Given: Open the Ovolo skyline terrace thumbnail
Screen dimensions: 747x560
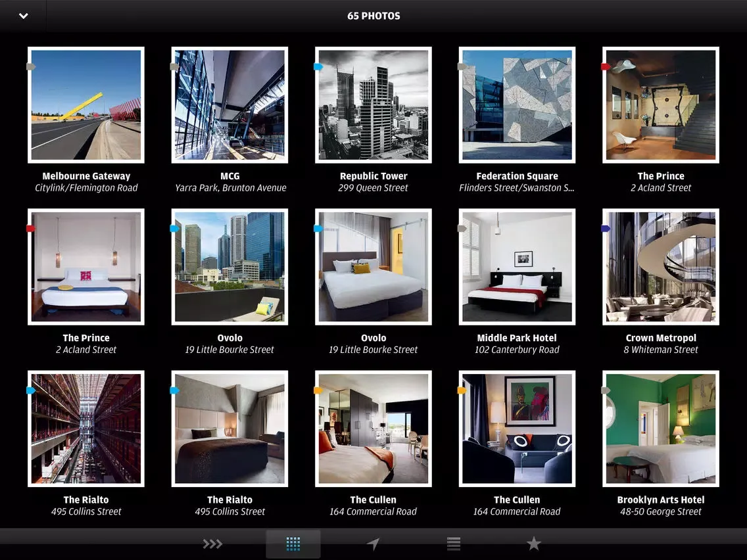Looking at the screenshot, I should coord(229,267).
